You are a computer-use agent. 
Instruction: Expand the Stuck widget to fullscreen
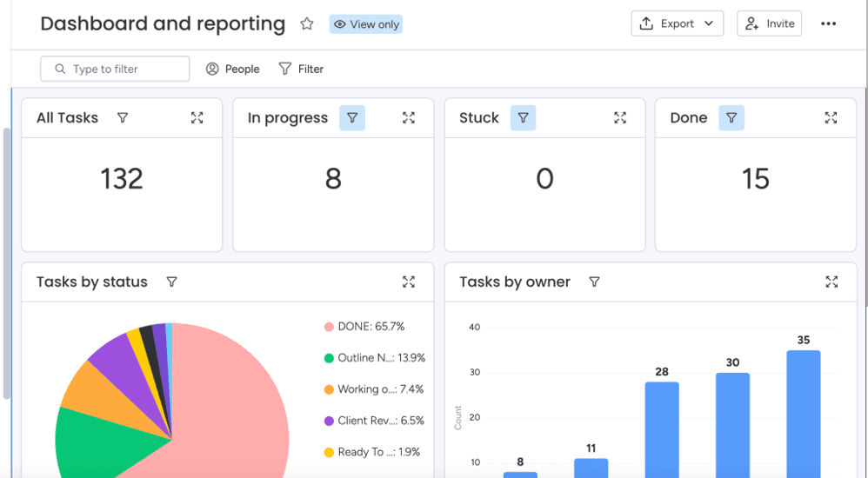tap(620, 118)
